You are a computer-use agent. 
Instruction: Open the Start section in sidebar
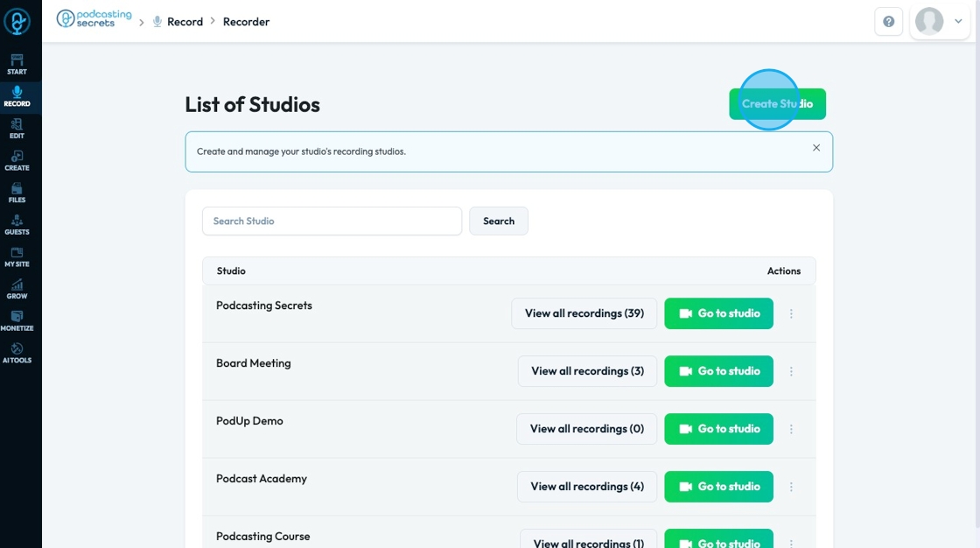17,65
